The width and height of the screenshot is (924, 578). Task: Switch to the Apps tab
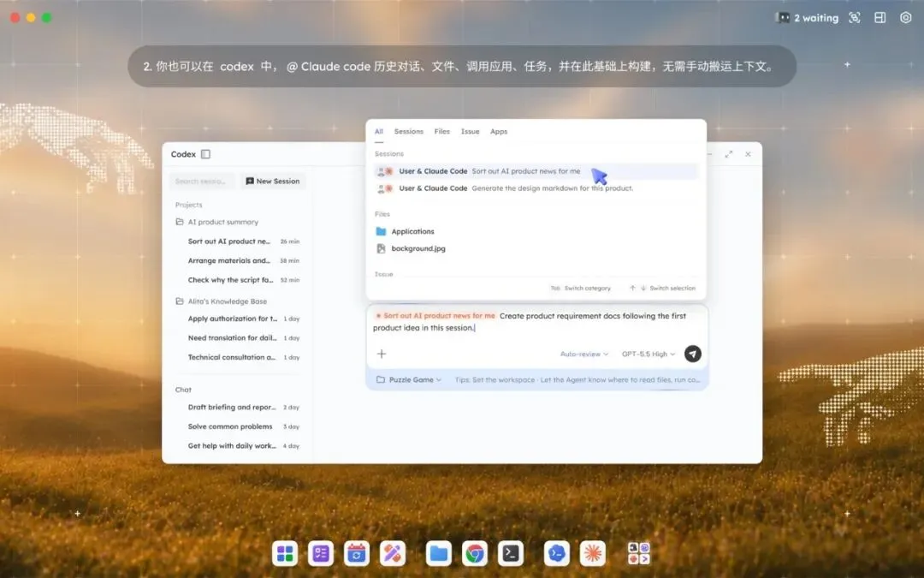(499, 132)
